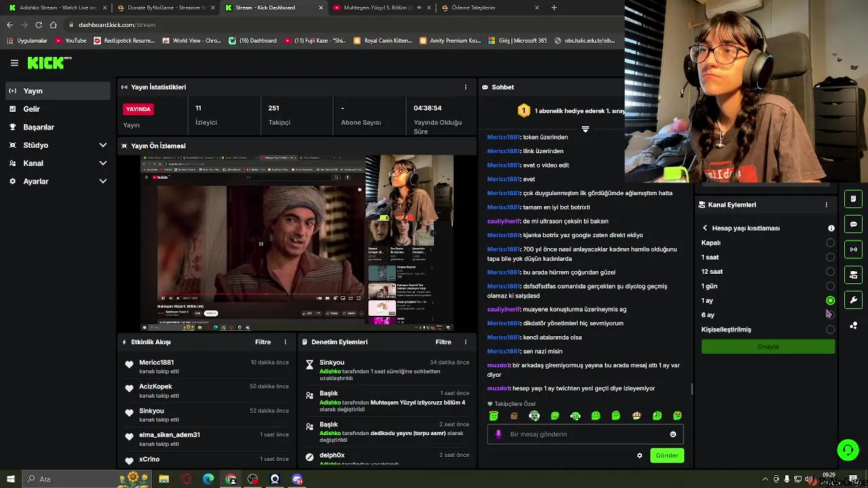Select the 1 ay radio option
Image resolution: width=868 pixels, height=488 pixels.
point(830,300)
